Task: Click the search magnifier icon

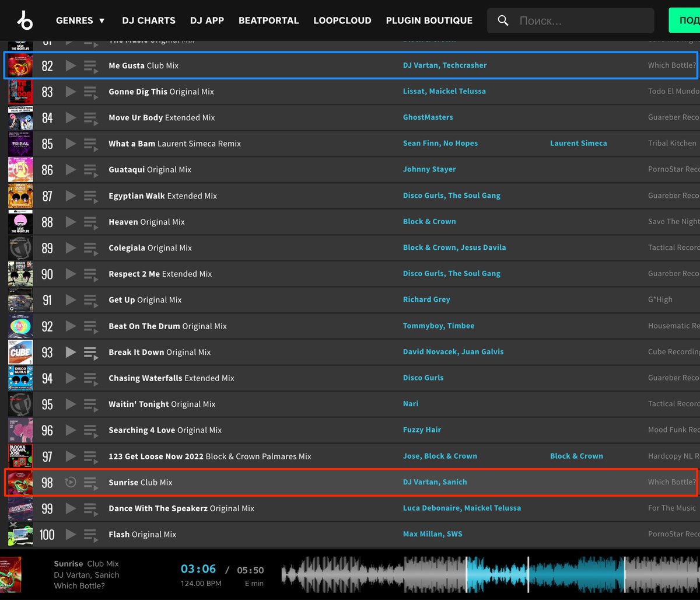Action: coord(503,20)
